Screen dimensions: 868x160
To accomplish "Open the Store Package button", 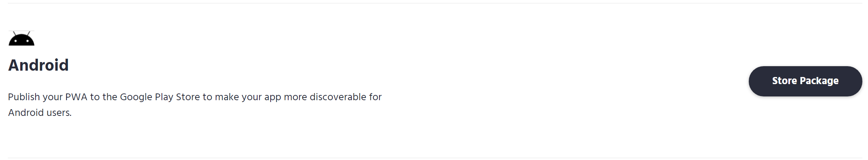I will coord(805,81).
